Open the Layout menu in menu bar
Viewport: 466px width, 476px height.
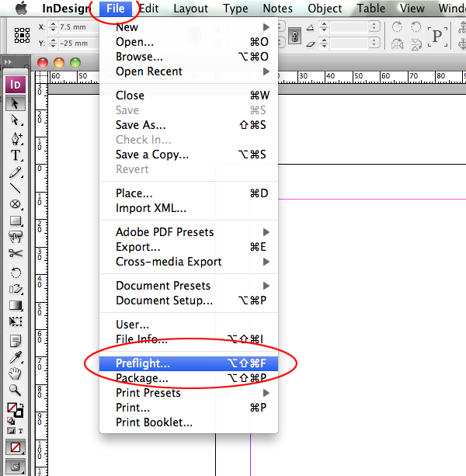[190, 9]
